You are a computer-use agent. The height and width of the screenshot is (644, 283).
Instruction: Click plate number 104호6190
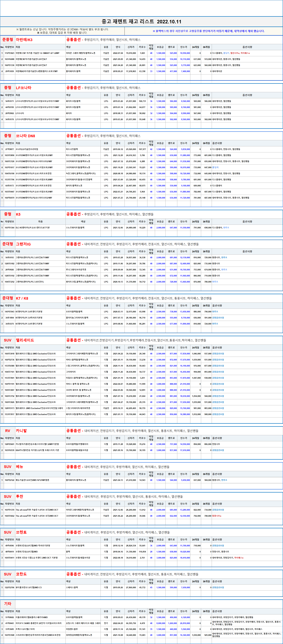[10, 173]
